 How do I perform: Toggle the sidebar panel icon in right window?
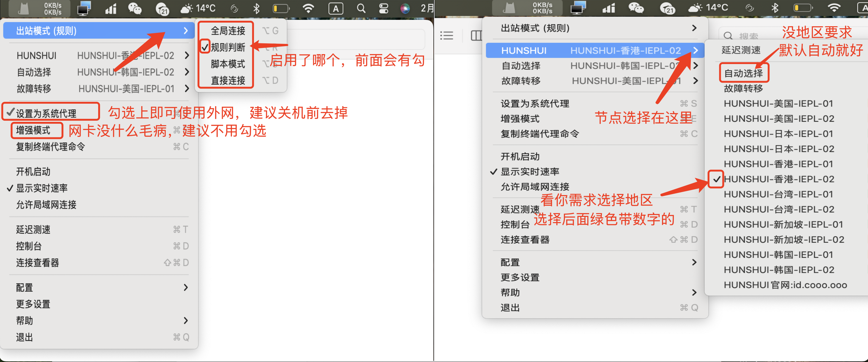(476, 35)
